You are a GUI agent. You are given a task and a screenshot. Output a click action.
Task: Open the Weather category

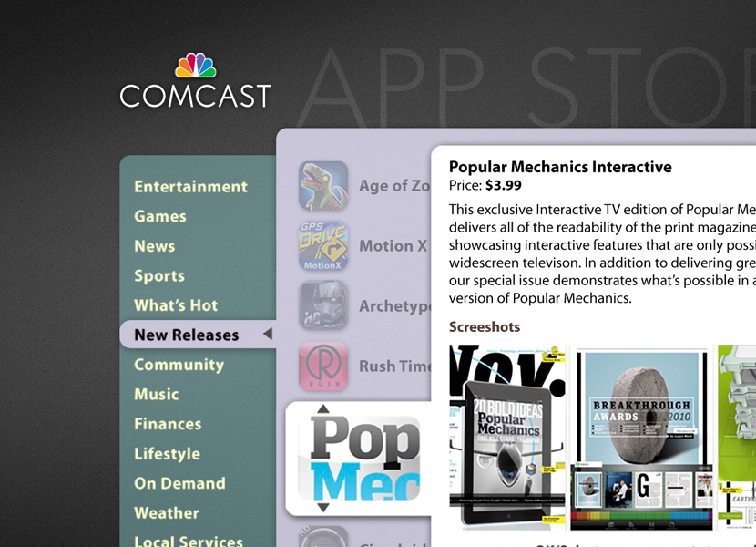pos(167,512)
